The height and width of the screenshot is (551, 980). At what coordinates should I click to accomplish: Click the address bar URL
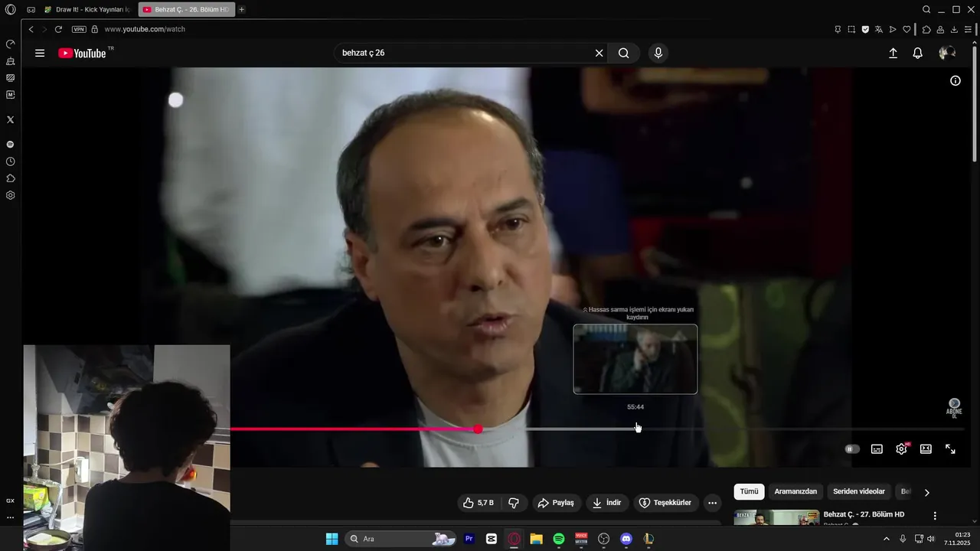coord(145,29)
